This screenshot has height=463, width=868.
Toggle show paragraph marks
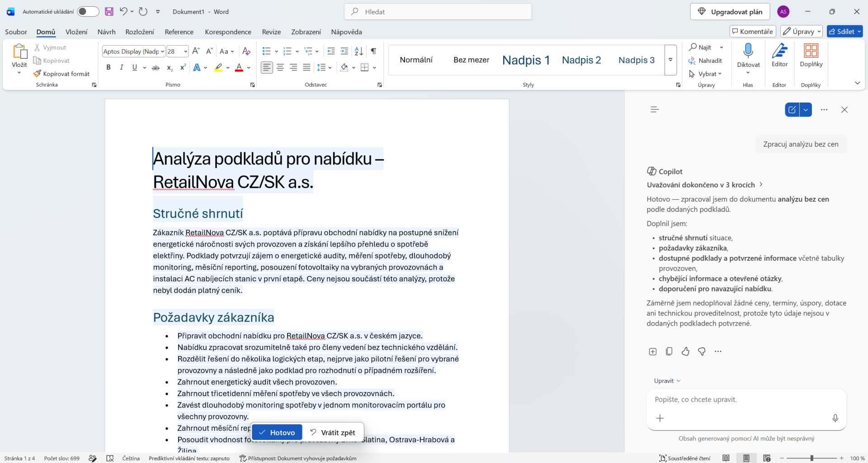pos(373,51)
